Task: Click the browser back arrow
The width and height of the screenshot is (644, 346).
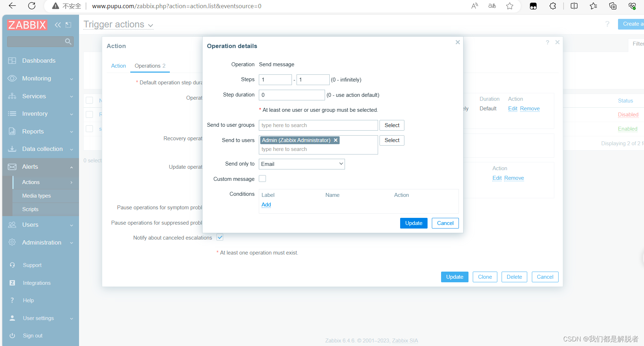Action: click(12, 6)
